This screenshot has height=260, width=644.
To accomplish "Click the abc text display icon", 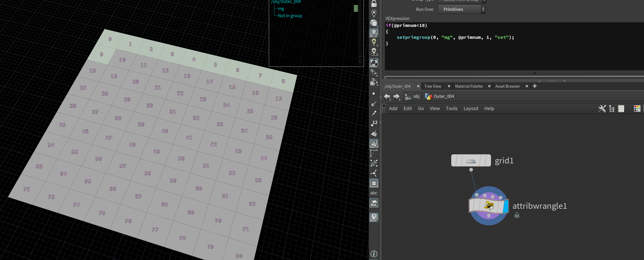I will [374, 193].
